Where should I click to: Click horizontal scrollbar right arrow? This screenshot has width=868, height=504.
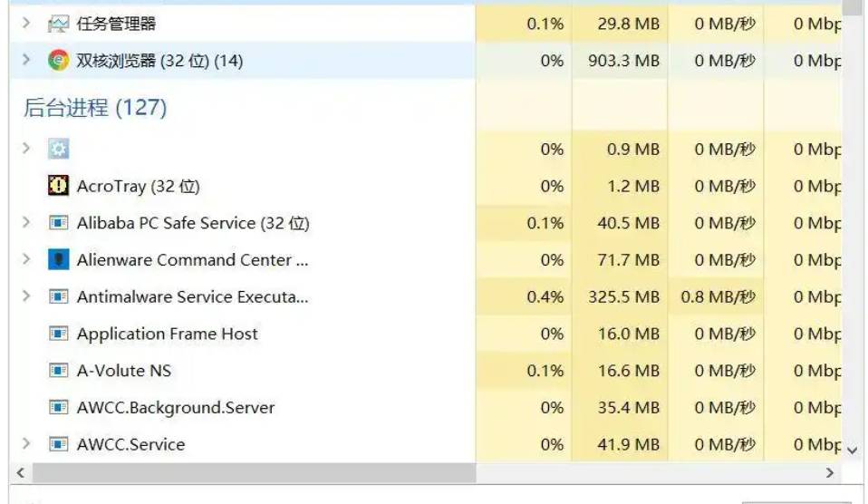click(829, 473)
